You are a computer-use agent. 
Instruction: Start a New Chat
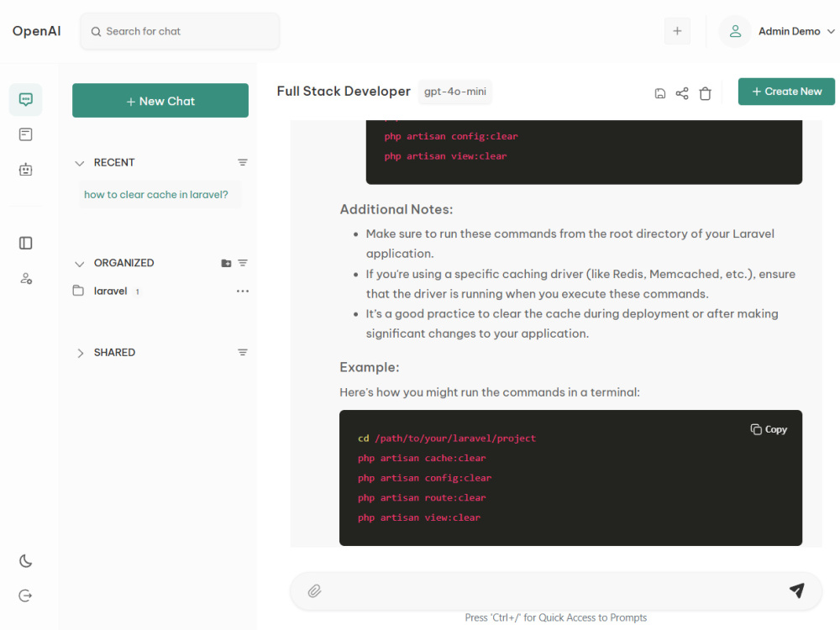pos(160,101)
